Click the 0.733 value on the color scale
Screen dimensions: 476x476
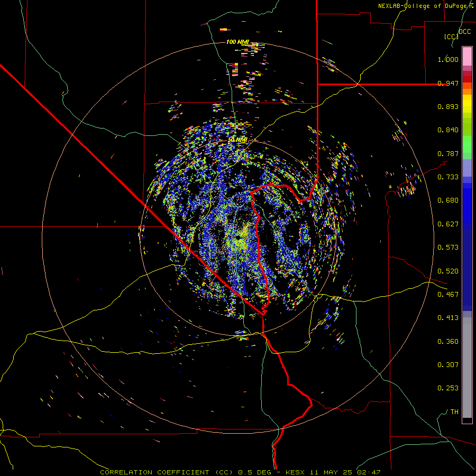pos(448,177)
